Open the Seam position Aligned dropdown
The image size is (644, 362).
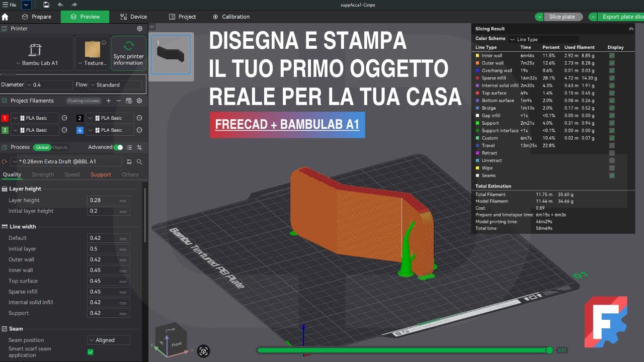(x=109, y=340)
